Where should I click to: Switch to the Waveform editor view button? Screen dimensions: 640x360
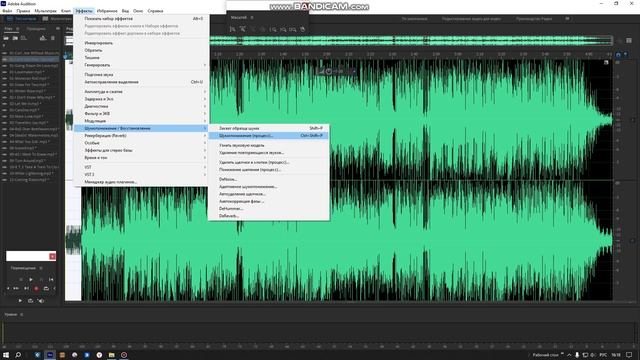tap(21, 19)
